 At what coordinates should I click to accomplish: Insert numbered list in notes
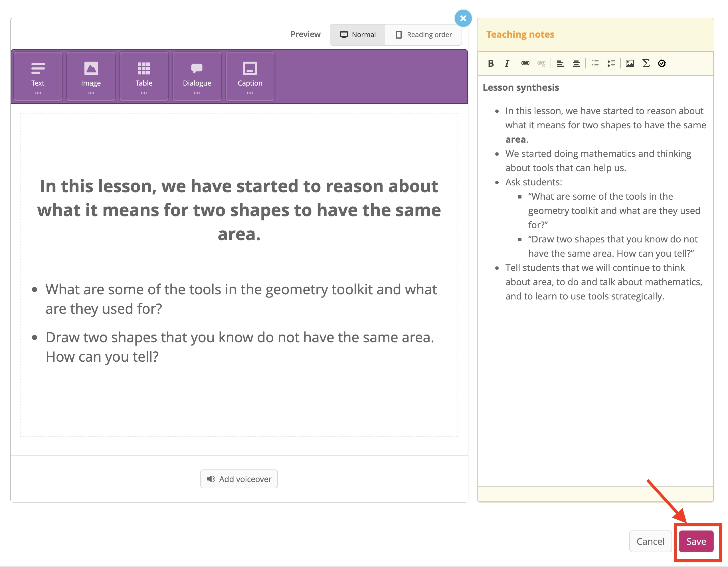(595, 63)
